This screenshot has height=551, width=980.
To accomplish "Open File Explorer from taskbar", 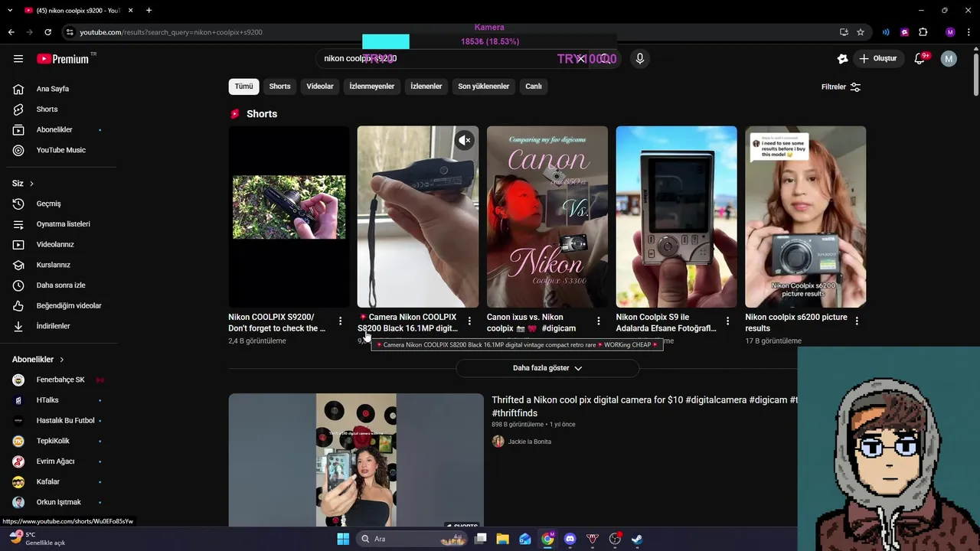I will point(502,539).
